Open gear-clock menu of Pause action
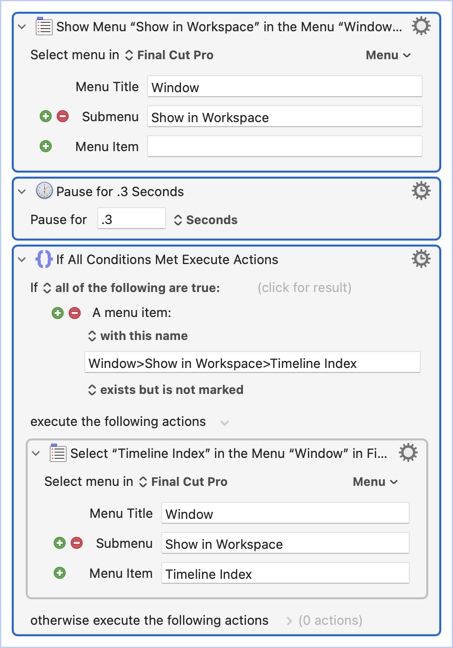 click(x=421, y=191)
